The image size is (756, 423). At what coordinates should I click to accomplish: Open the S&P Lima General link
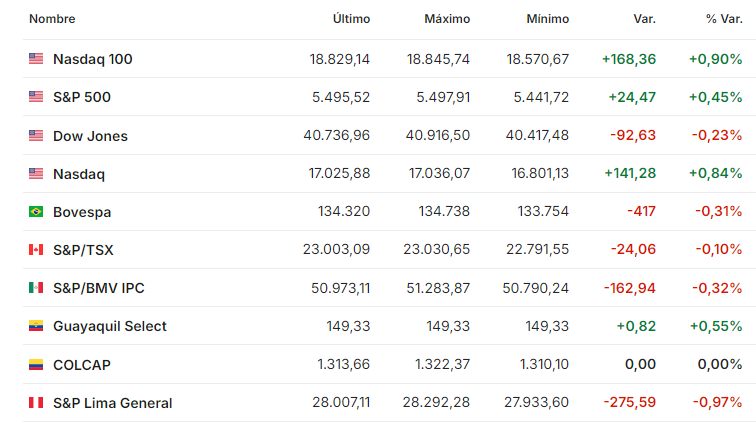112,403
